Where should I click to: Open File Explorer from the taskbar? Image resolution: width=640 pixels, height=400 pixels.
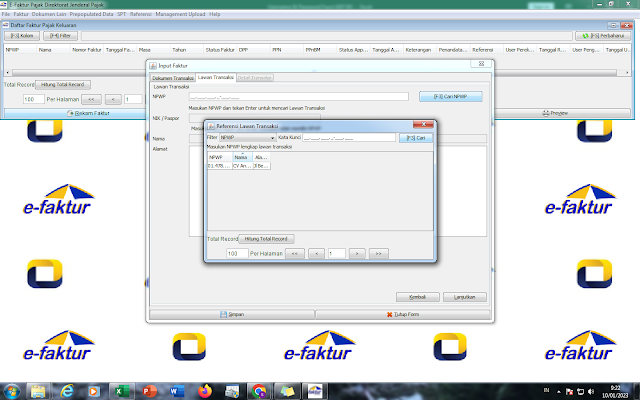[38, 391]
